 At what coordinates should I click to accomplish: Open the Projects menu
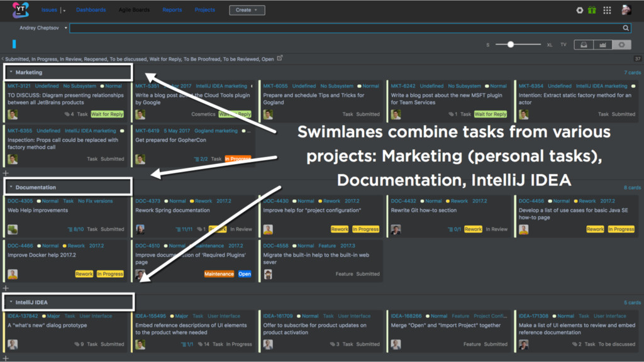coord(205,10)
